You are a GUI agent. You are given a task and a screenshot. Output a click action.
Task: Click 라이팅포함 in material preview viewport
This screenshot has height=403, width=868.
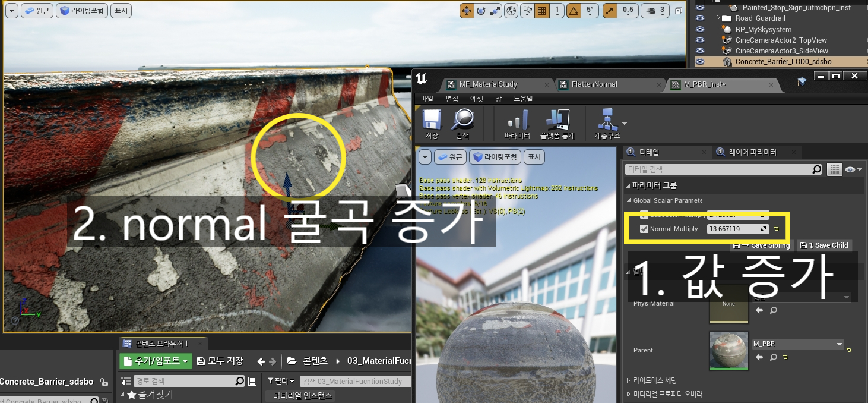click(x=495, y=157)
